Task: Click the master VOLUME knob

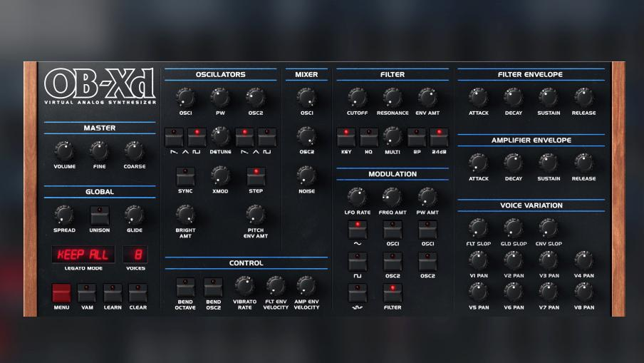Action: tap(64, 151)
